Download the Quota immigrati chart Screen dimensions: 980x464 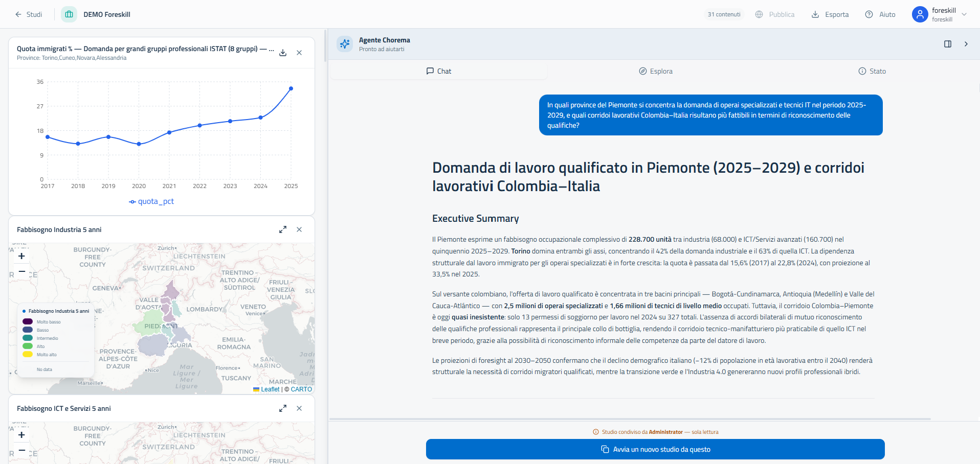(x=283, y=53)
